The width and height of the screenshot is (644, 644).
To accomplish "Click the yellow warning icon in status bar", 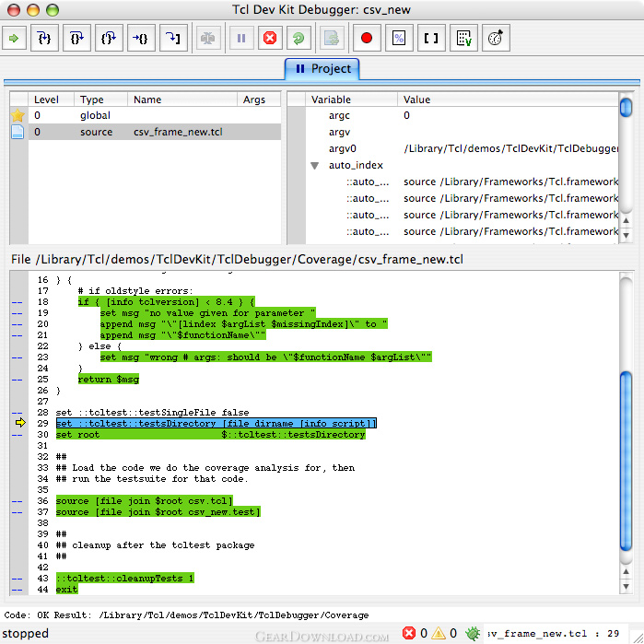I will 439,633.
